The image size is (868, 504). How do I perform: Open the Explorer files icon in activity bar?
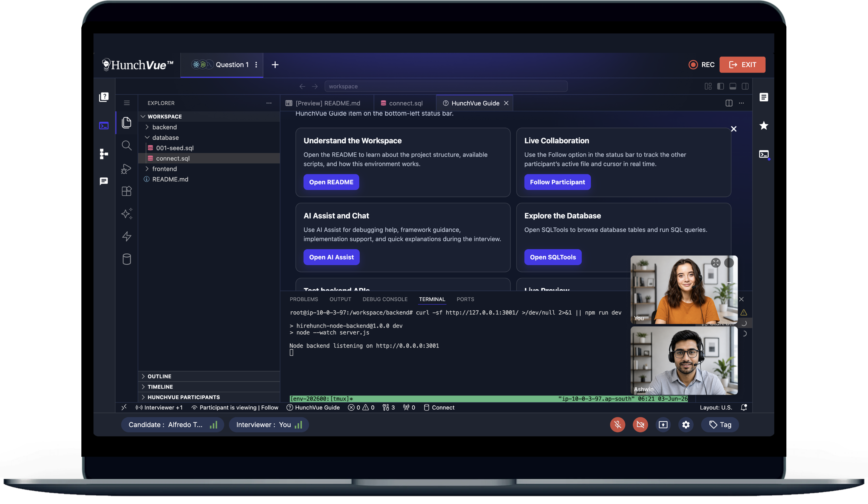(x=126, y=122)
